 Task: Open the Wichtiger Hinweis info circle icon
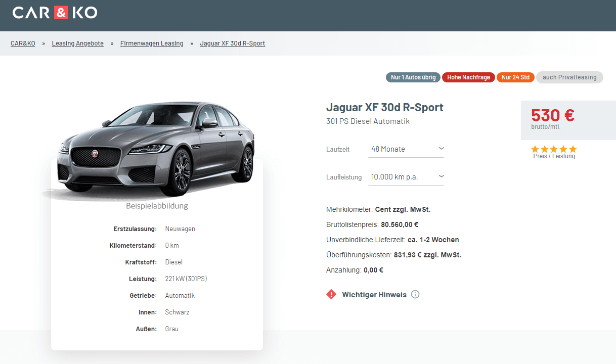coord(415,294)
